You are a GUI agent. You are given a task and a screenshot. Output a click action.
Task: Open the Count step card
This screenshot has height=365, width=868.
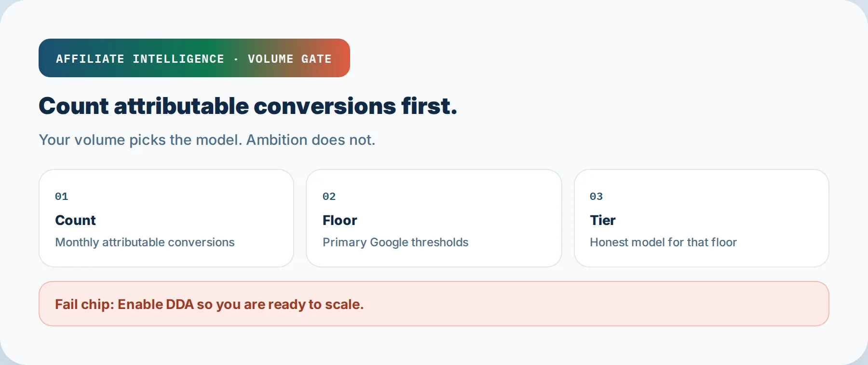[166, 218]
